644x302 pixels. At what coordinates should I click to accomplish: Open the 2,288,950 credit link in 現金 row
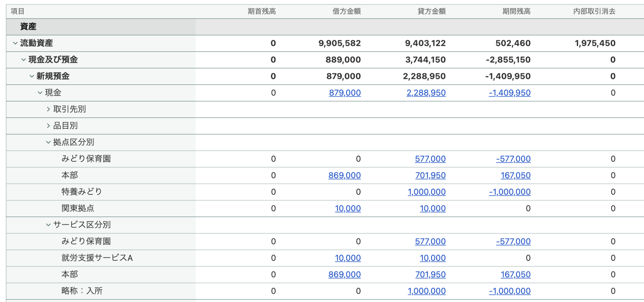tap(426, 93)
